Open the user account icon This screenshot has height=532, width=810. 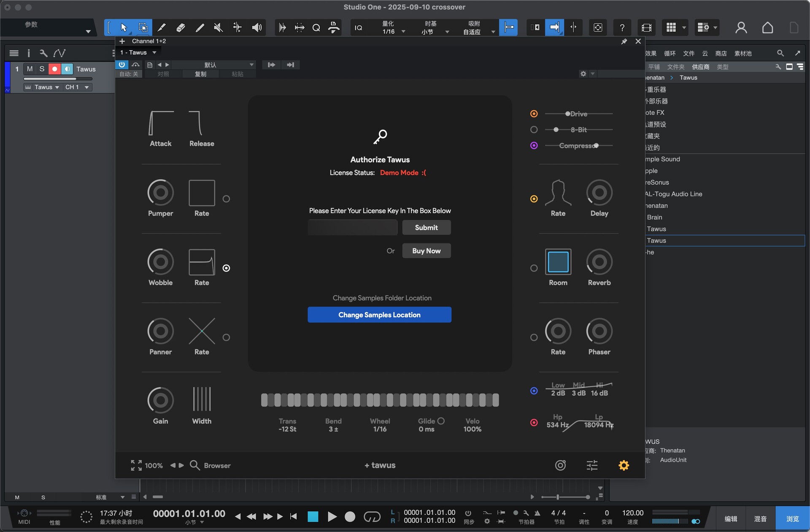741,27
